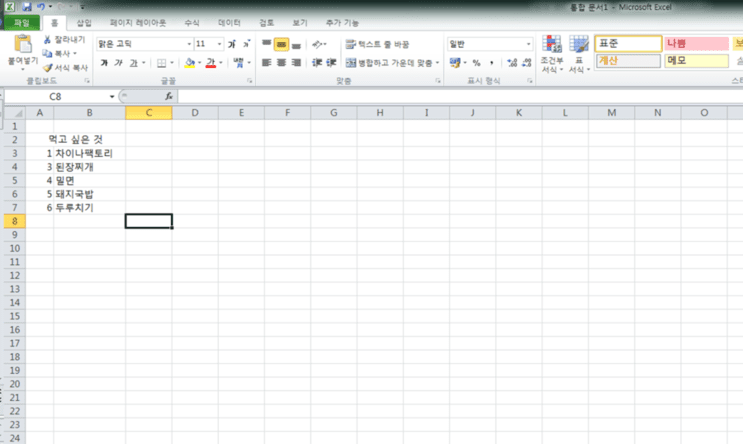The height and width of the screenshot is (444, 743).
Task: Select the Format Painter (서식 복사) brush
Action: coord(47,68)
